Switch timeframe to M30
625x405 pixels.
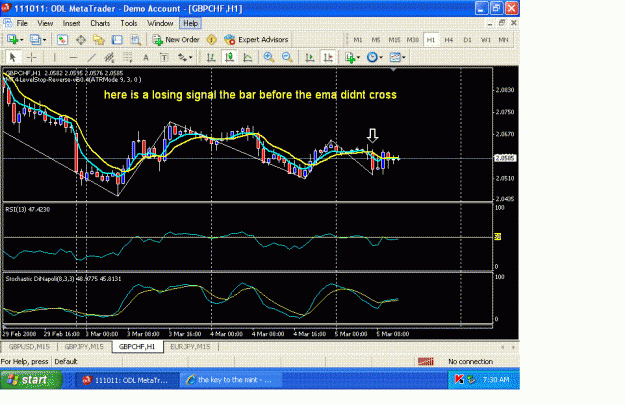point(413,40)
